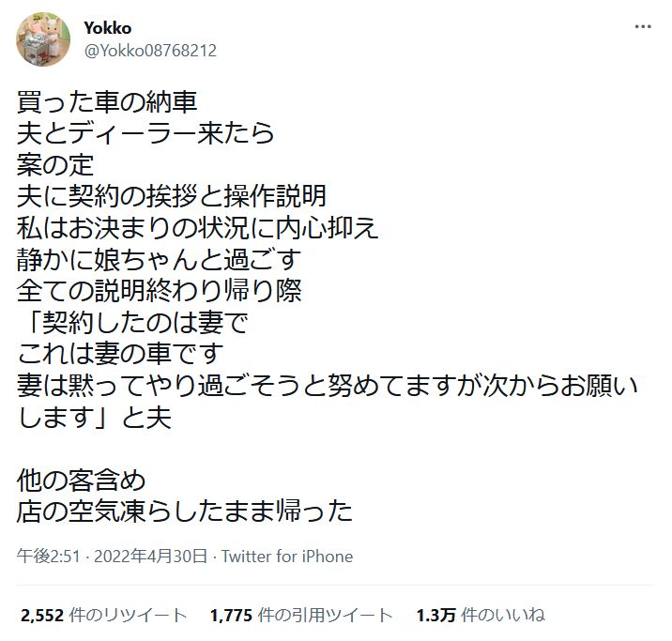Viewport: 672px width, 641px height.
Task: Click the line 他の客含め
Action: pyautogui.click(x=82, y=481)
